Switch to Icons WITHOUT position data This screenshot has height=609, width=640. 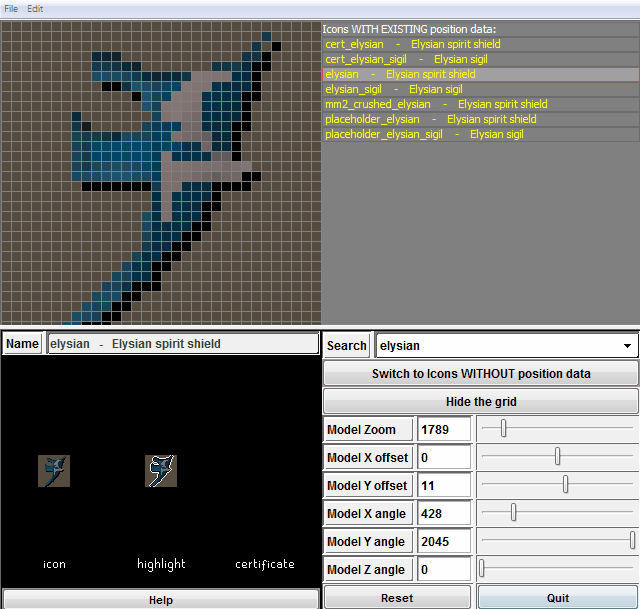[481, 373]
